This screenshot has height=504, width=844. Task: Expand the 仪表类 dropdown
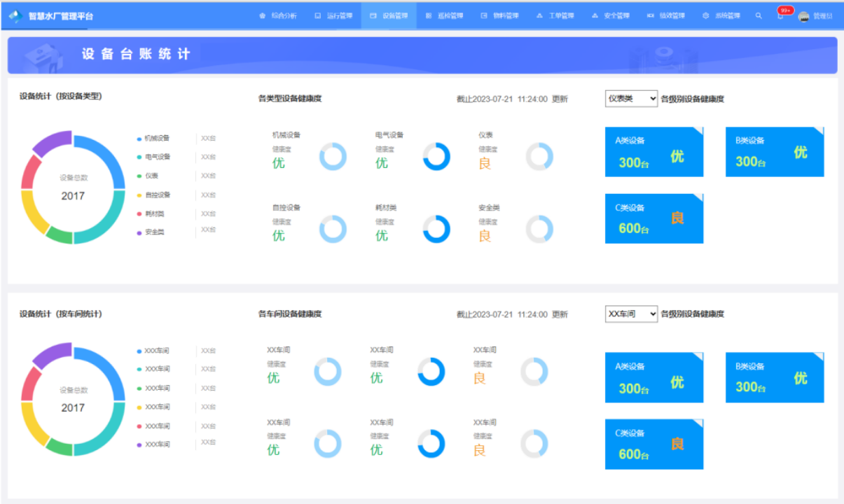coord(631,99)
